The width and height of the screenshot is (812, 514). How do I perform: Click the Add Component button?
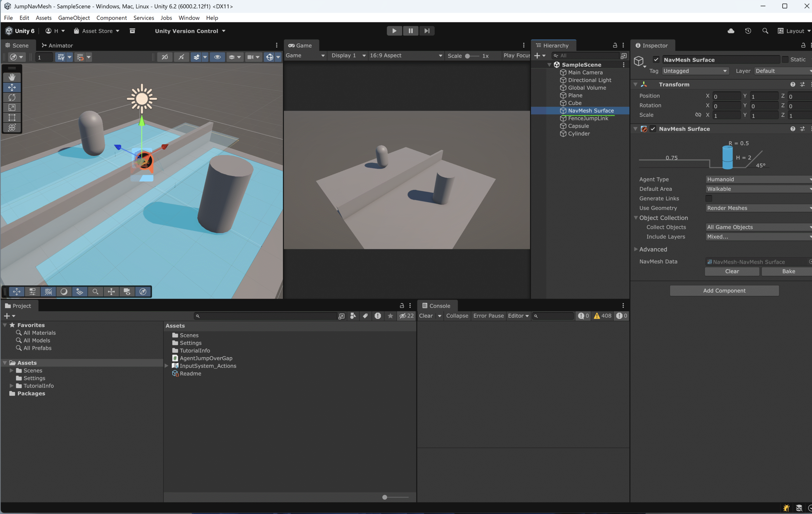724,290
